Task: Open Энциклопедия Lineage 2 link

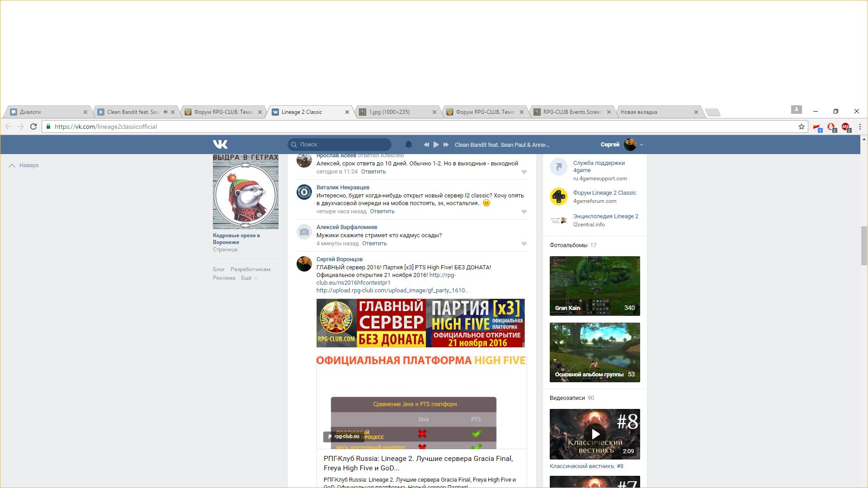Action: tap(606, 216)
